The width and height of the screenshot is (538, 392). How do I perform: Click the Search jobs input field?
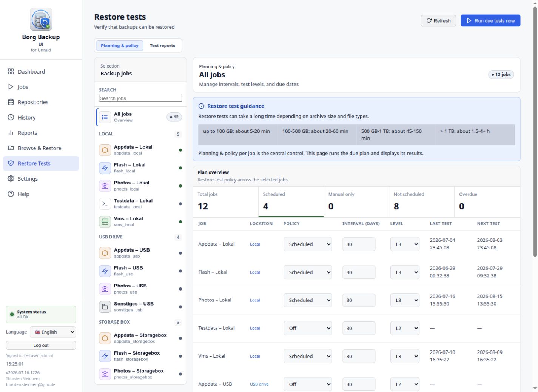(140, 98)
